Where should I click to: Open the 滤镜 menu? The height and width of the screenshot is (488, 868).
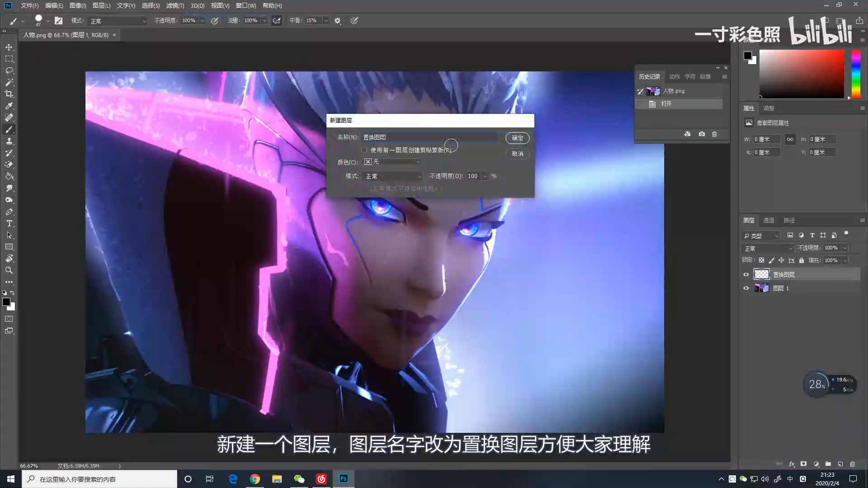[x=175, y=5]
